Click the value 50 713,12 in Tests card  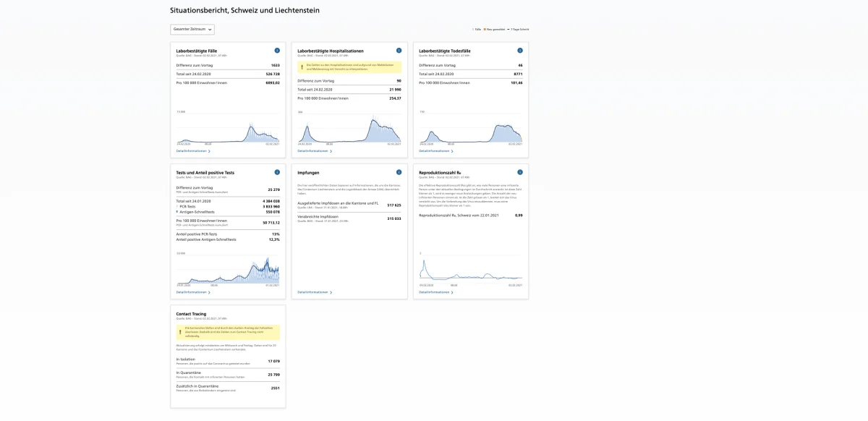click(271, 223)
